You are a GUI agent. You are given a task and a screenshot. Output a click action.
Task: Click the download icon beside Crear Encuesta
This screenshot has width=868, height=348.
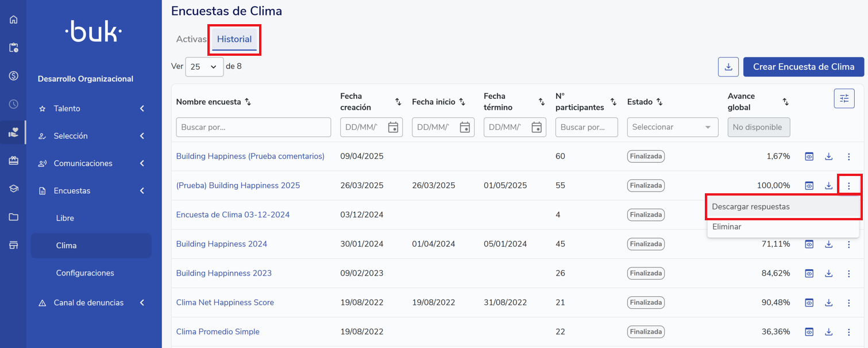(x=728, y=67)
